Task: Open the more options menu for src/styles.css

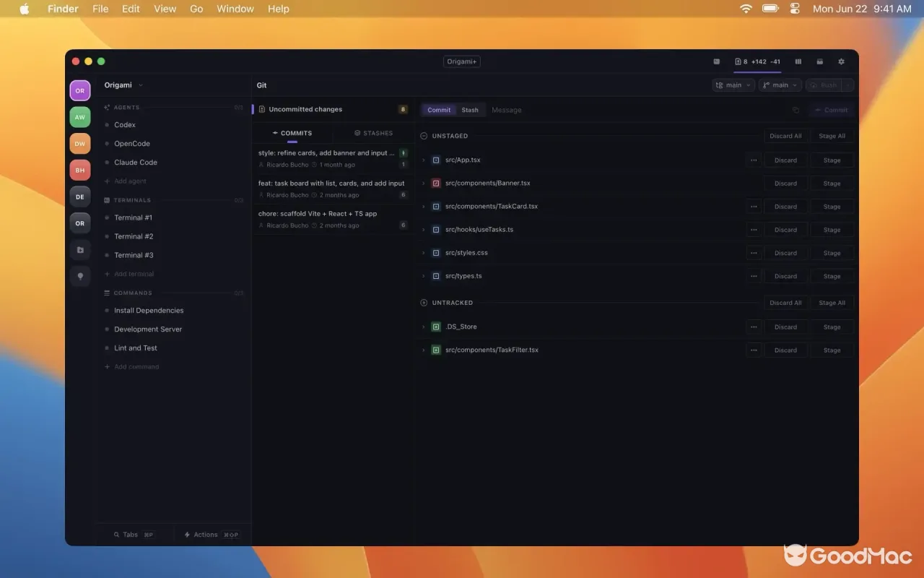Action: 754,253
